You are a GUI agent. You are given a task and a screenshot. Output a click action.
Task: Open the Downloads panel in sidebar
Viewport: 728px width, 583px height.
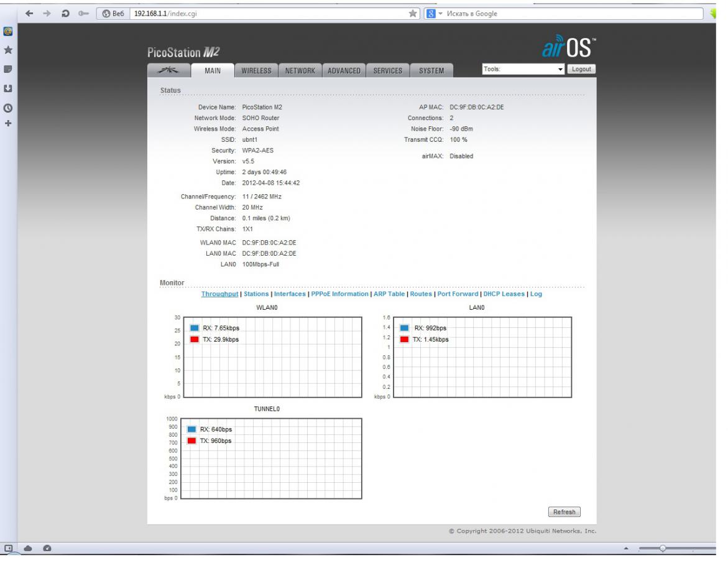(8, 88)
